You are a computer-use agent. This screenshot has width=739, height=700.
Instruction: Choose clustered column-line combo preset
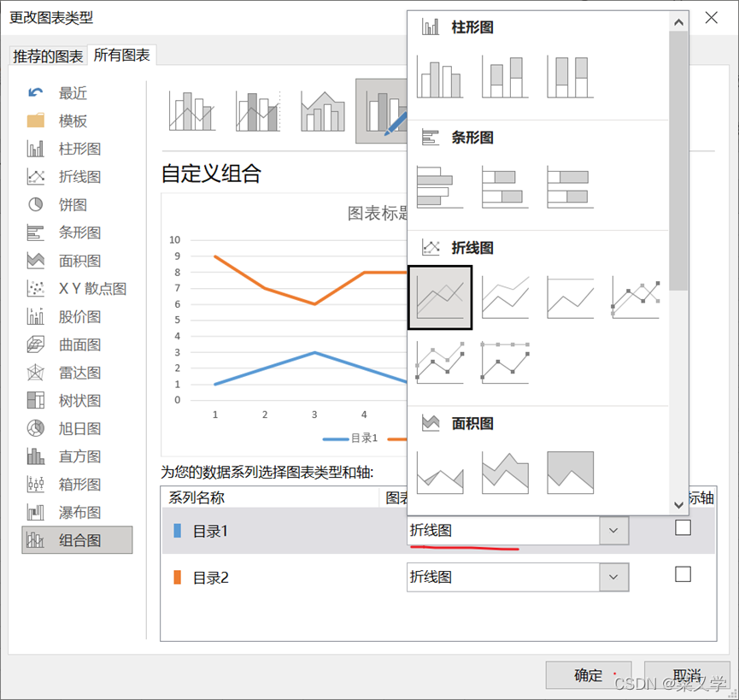(192, 111)
